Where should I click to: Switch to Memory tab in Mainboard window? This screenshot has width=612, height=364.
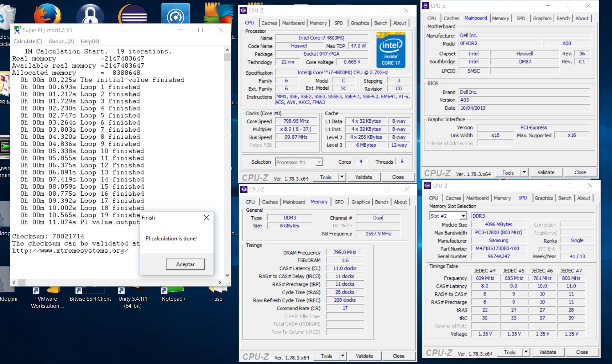501,18
